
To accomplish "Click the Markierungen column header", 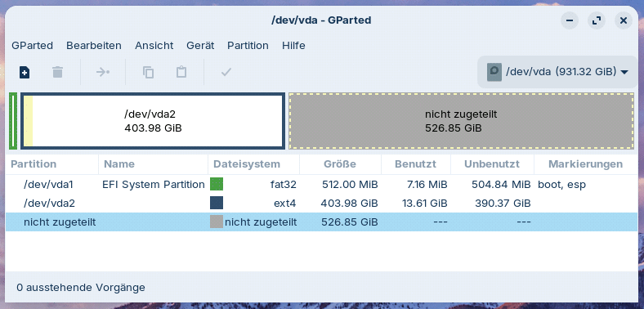I will click(x=585, y=164).
